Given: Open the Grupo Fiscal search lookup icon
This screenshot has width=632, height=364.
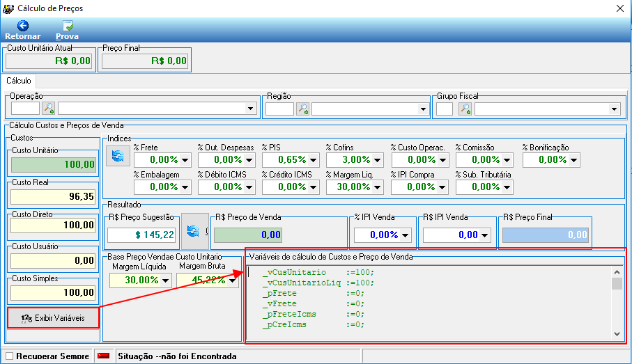Looking at the screenshot, I should click(465, 109).
